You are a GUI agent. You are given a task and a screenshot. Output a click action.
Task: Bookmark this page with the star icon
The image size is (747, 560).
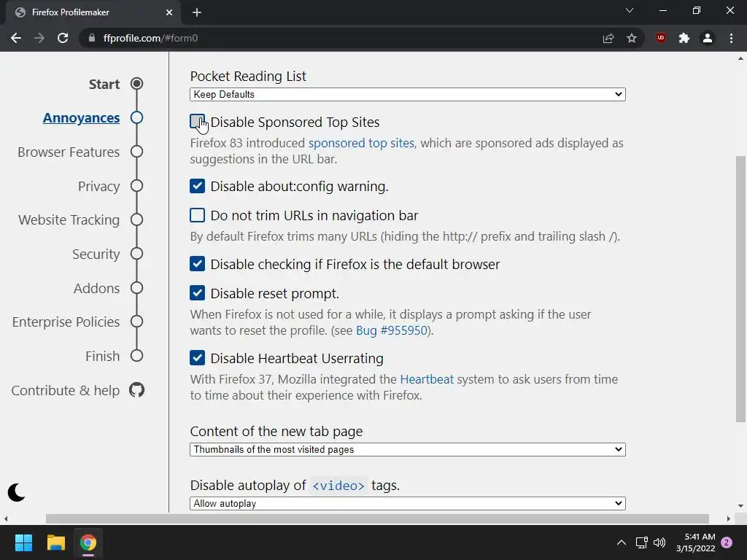pos(632,38)
